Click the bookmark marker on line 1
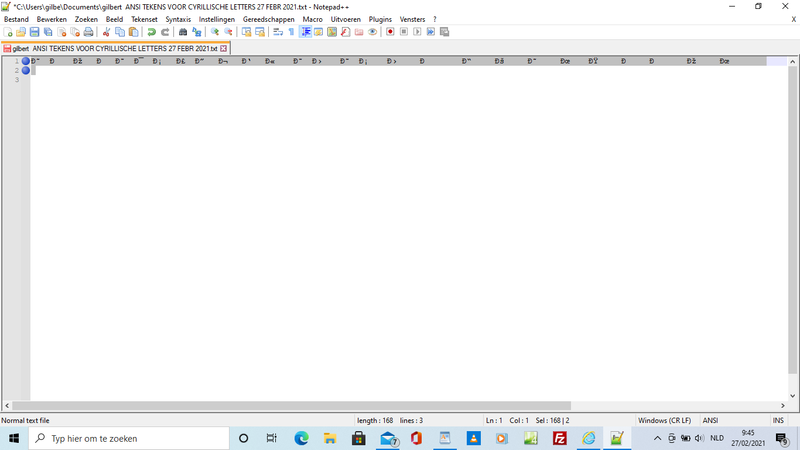Screen dimensions: 800x450 point(26,61)
